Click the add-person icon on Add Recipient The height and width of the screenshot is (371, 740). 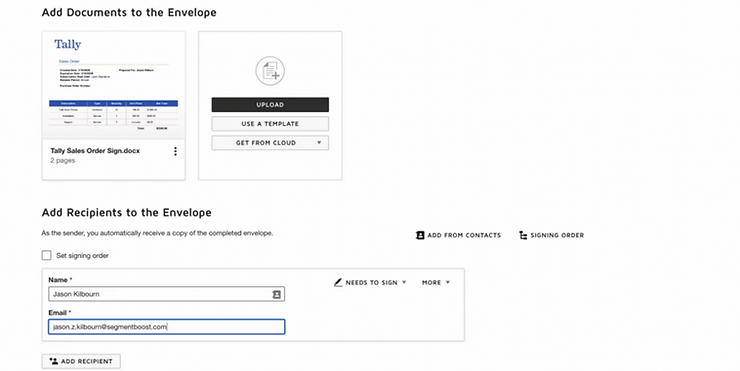(x=54, y=361)
